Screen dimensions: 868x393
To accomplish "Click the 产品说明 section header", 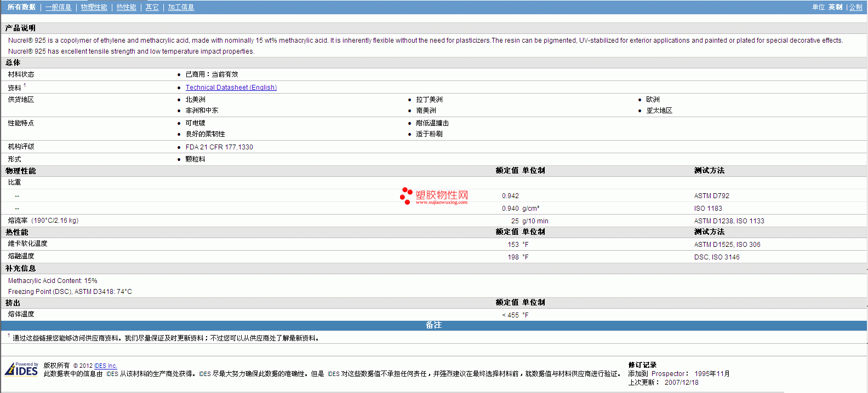I will click(x=20, y=28).
